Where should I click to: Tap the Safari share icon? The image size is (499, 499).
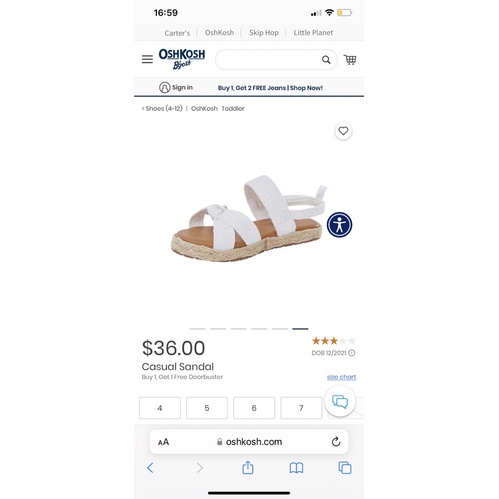tap(248, 467)
